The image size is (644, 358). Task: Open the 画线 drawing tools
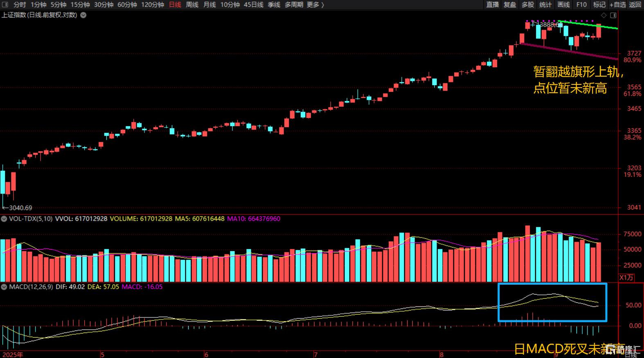pyautogui.click(x=563, y=5)
